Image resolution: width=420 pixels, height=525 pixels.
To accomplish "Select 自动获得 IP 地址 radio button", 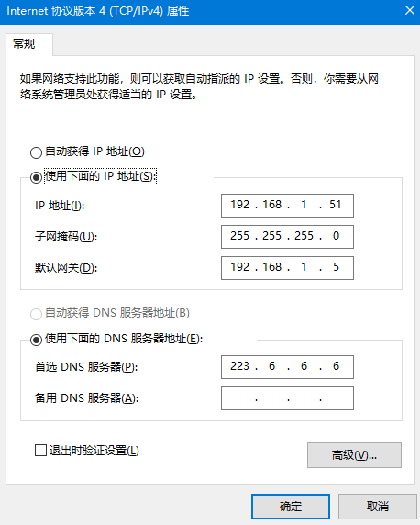I will coord(36,152).
